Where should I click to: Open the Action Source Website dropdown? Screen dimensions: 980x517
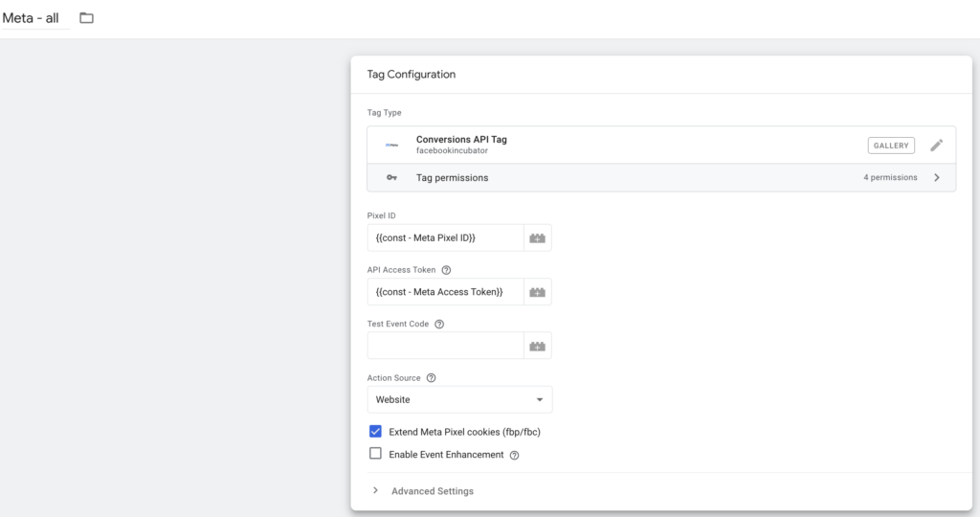459,399
